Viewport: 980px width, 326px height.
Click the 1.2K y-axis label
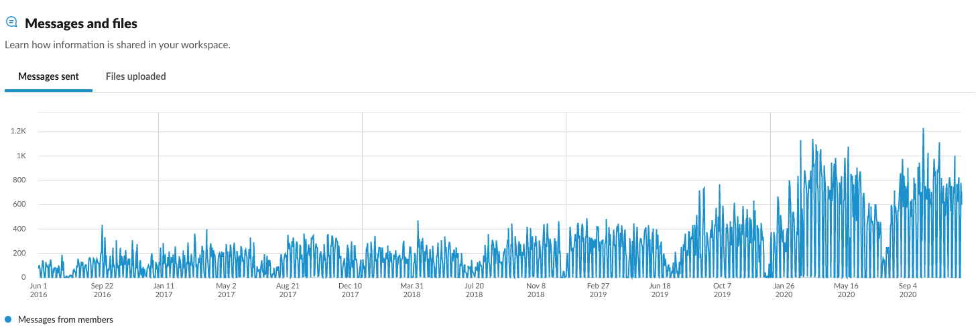17,131
